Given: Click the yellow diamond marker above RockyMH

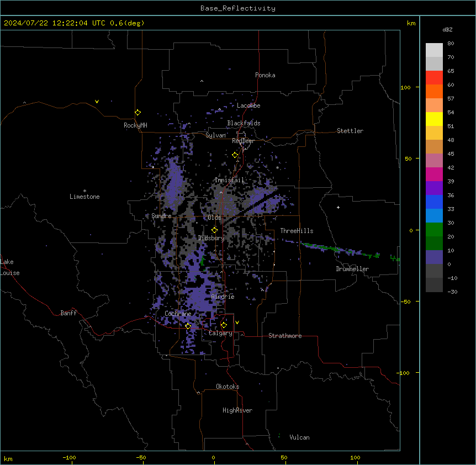Looking at the screenshot, I should click(x=137, y=112).
